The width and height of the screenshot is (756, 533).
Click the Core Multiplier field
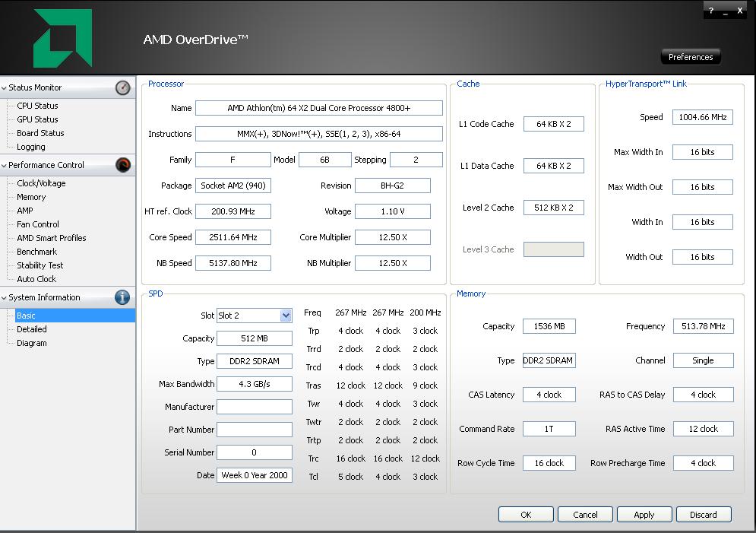393,237
